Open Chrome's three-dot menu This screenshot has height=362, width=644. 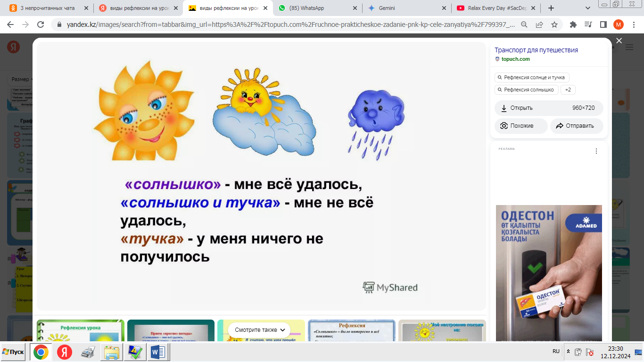634,25
